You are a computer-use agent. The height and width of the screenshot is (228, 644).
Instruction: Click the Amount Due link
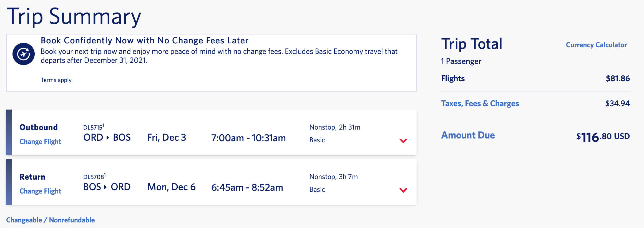pos(468,135)
